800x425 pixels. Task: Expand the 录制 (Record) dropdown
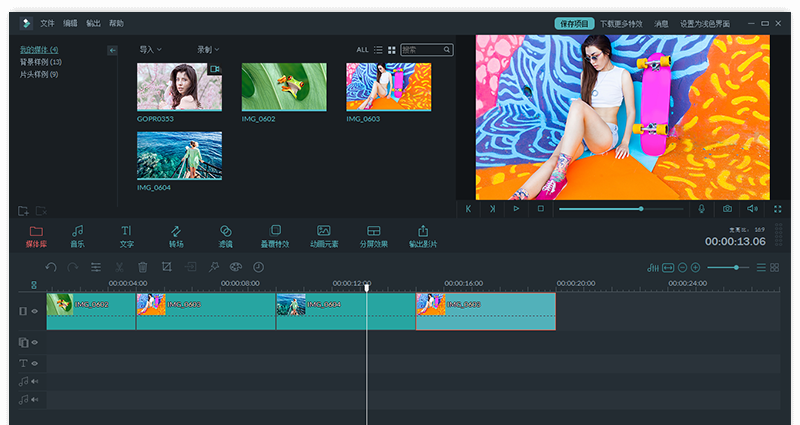tap(208, 49)
